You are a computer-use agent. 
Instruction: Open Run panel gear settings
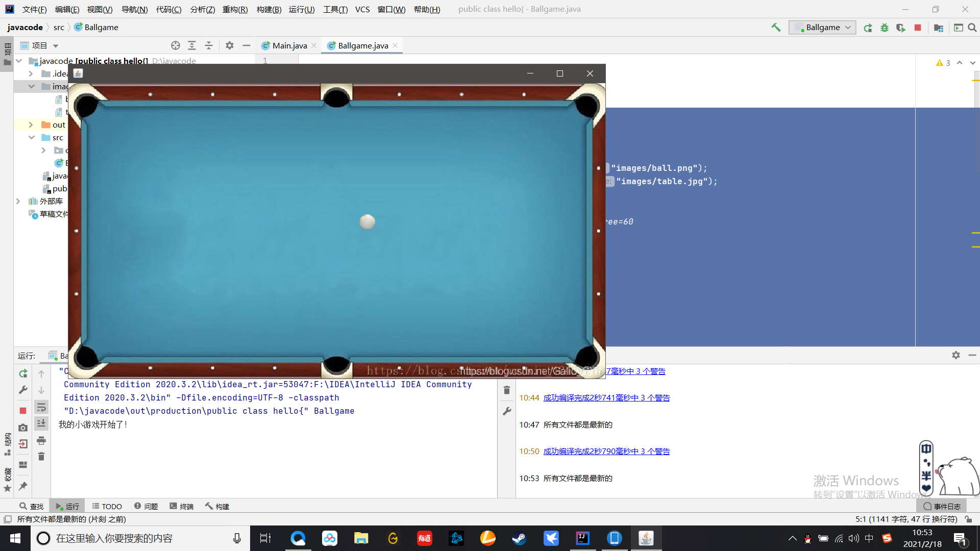(956, 355)
